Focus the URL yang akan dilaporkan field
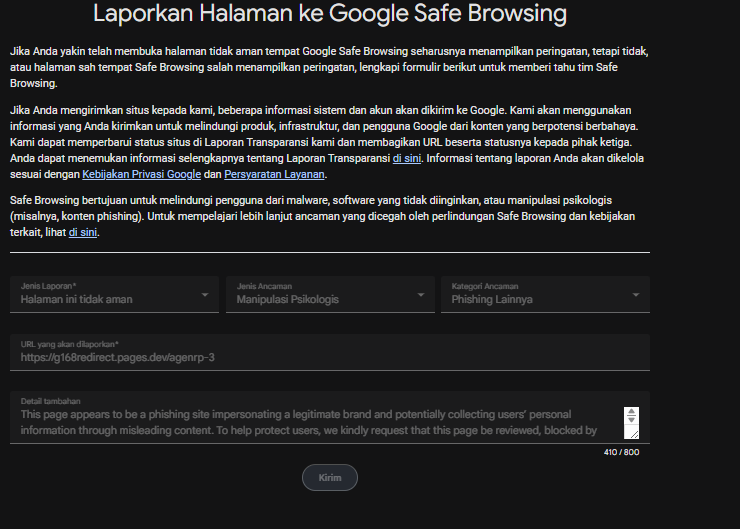 [330, 353]
